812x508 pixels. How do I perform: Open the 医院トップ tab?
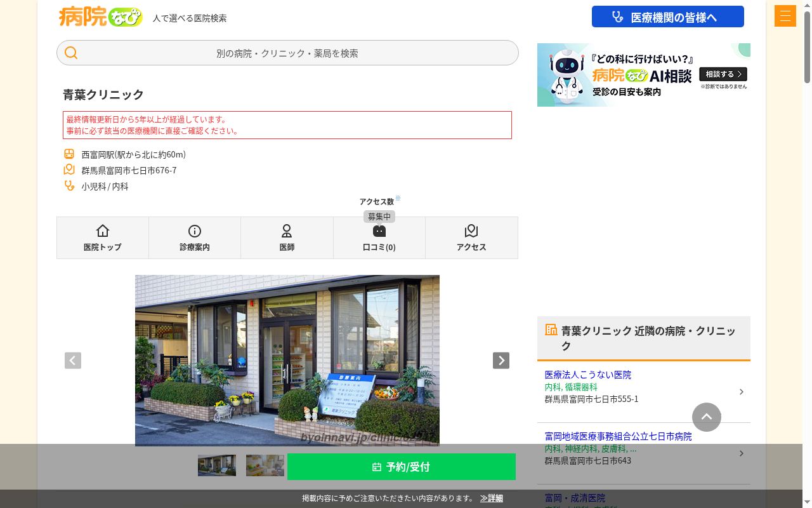click(x=103, y=237)
